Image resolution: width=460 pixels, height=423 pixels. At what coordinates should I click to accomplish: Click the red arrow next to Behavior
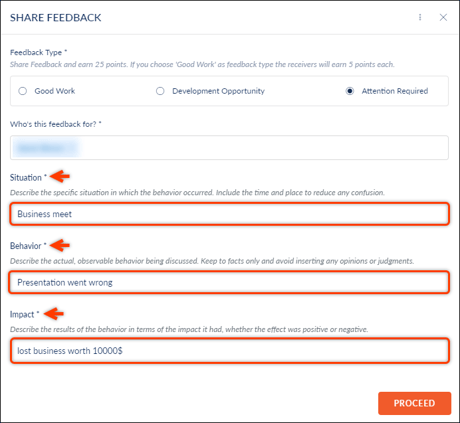tap(61, 245)
